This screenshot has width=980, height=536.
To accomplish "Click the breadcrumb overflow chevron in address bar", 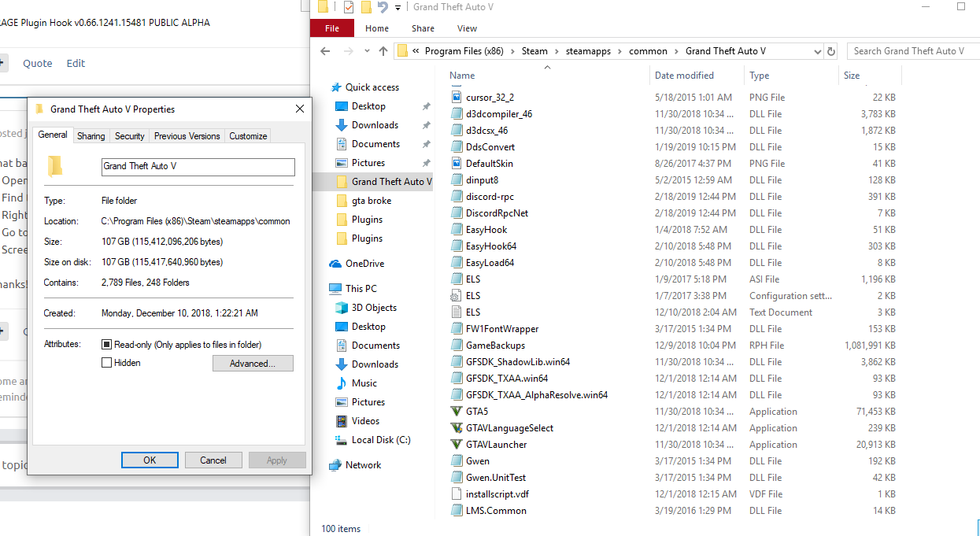I will [x=416, y=51].
